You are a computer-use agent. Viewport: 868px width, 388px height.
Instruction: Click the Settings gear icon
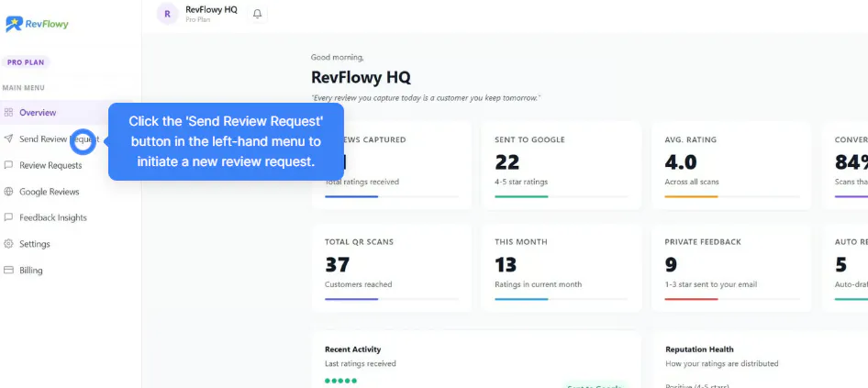tap(8, 244)
